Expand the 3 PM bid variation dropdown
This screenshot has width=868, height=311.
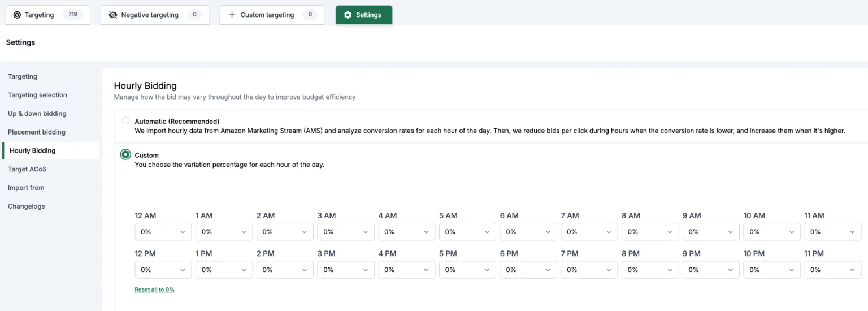point(346,270)
